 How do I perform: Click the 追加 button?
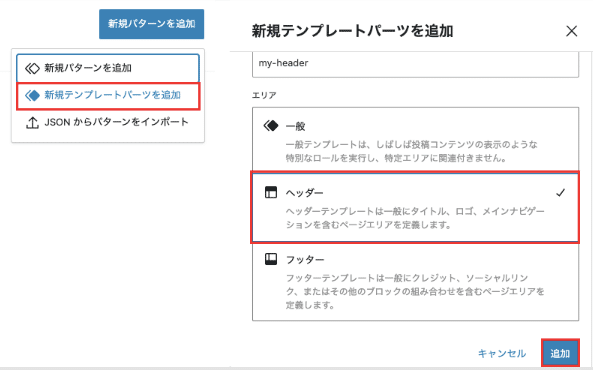[560, 353]
